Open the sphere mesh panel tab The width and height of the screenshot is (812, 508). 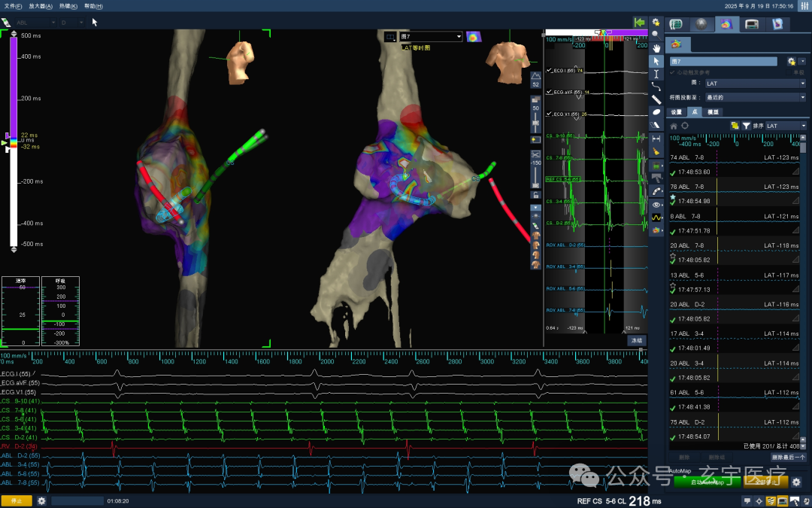tap(701, 24)
